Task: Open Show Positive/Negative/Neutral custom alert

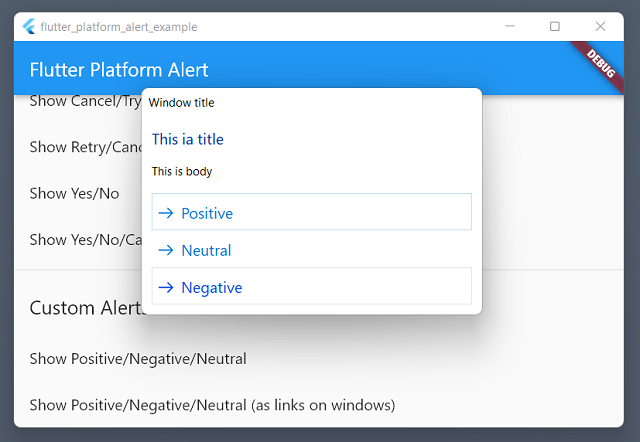Action: tap(138, 359)
